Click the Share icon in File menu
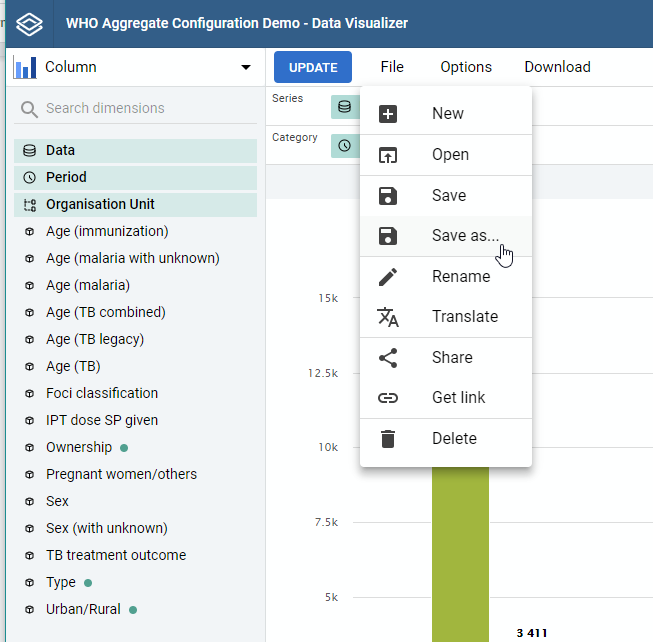Viewport: 653px width, 642px height. [x=388, y=358]
